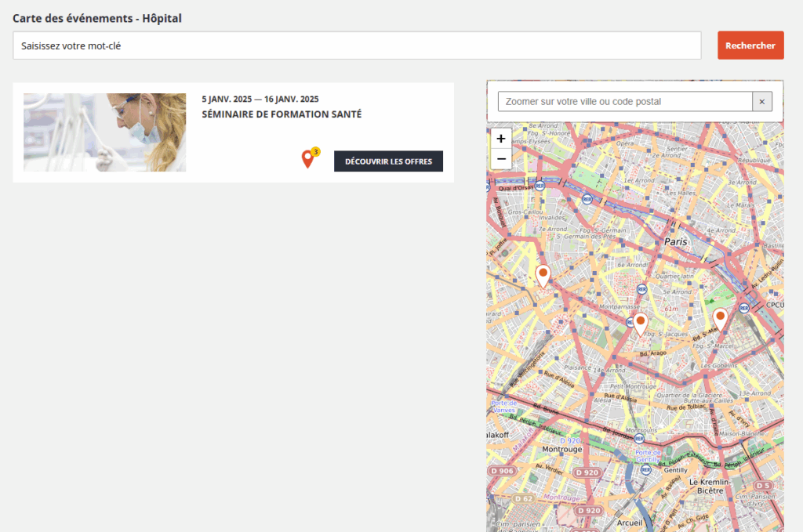Focus the city or postal code field
Screen dimensions: 803x532
(x=625, y=102)
